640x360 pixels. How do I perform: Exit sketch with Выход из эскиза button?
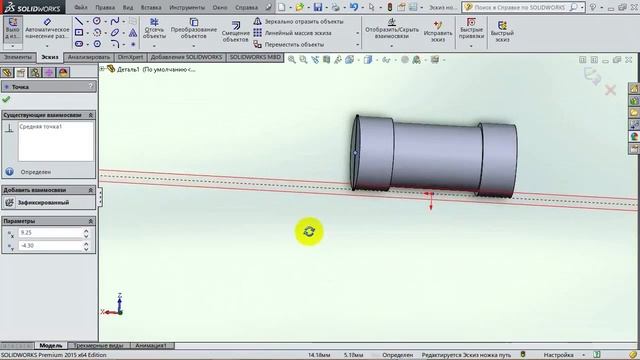point(12,29)
